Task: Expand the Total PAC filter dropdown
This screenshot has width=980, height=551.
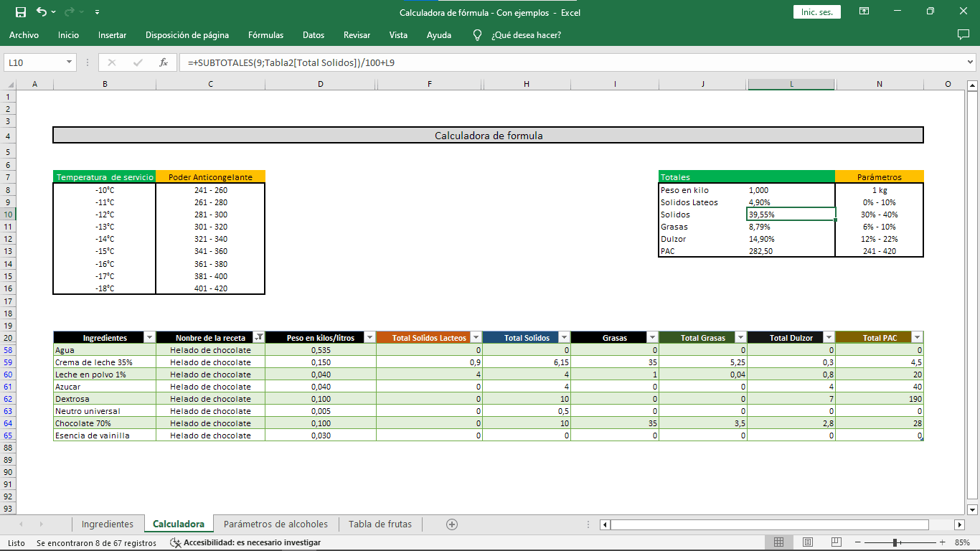Action: pyautogui.click(x=916, y=337)
